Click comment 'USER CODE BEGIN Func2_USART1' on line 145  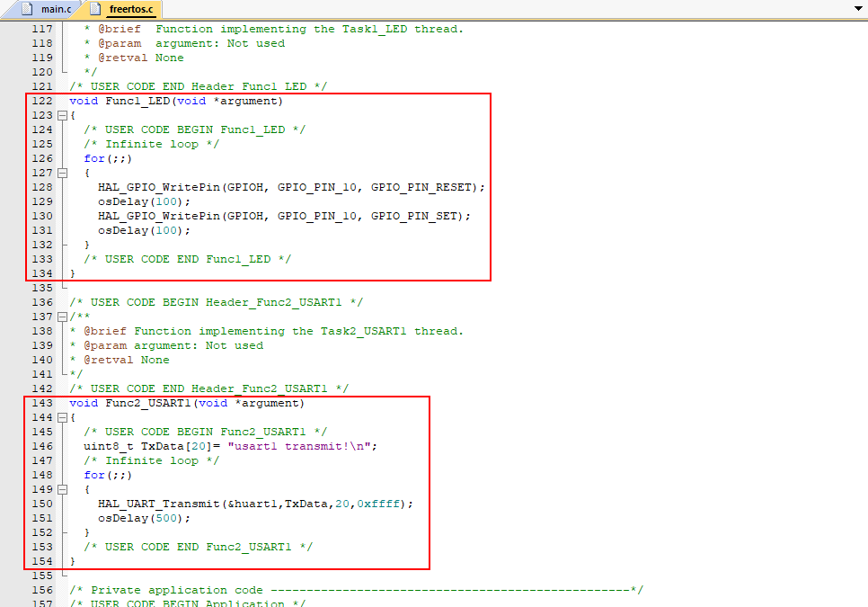[206, 432]
